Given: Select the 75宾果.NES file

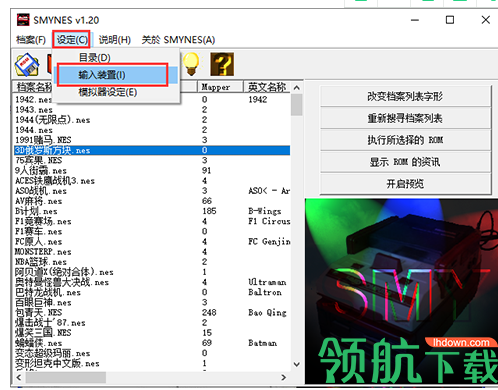Looking at the screenshot, I should (152, 160).
